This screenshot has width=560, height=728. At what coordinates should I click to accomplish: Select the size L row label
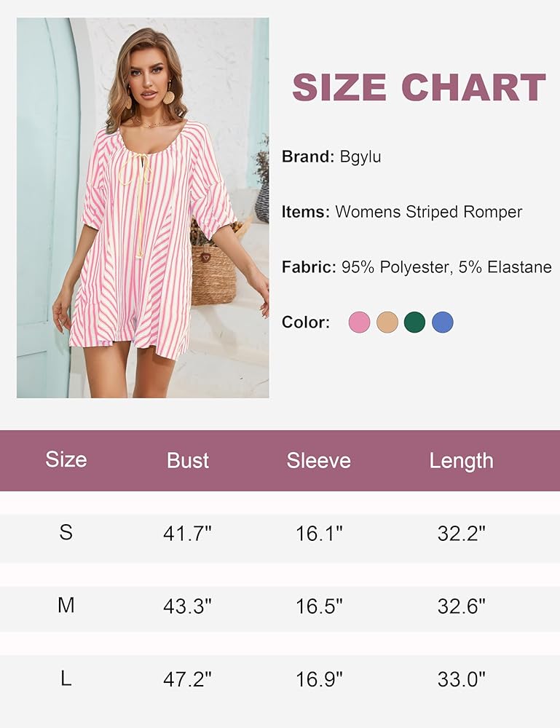point(66,679)
